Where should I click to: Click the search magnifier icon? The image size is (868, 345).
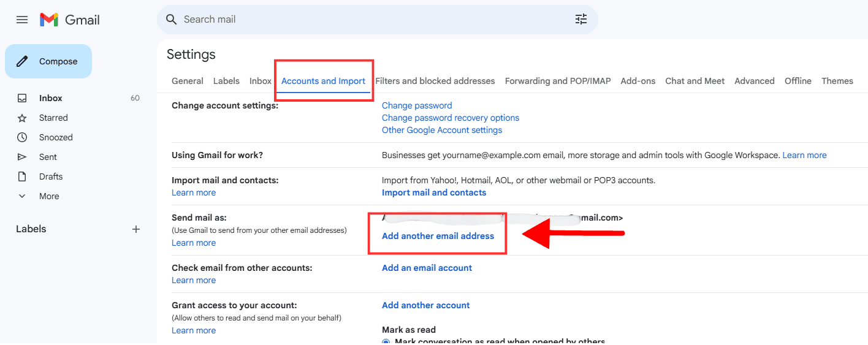pyautogui.click(x=172, y=20)
